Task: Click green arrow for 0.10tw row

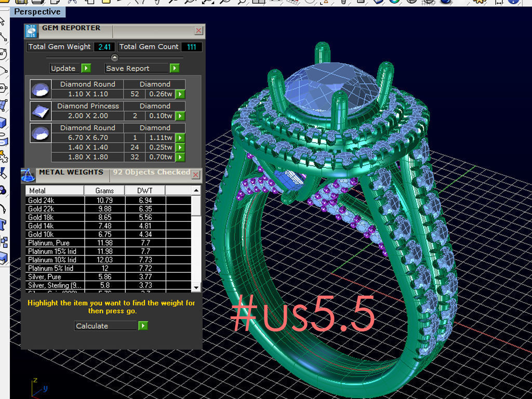Action: [x=180, y=116]
